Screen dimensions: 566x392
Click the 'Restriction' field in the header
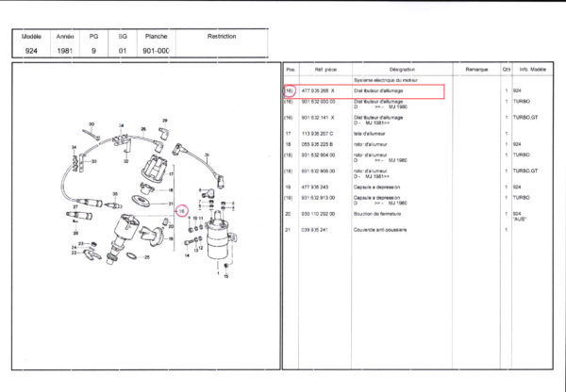point(221,37)
